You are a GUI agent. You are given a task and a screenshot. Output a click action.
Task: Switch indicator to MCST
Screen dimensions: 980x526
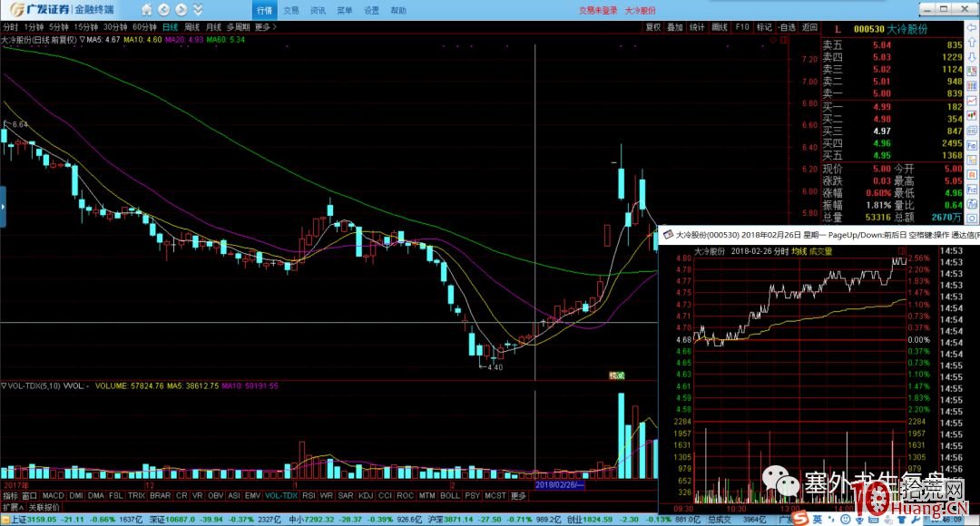pyautogui.click(x=495, y=495)
